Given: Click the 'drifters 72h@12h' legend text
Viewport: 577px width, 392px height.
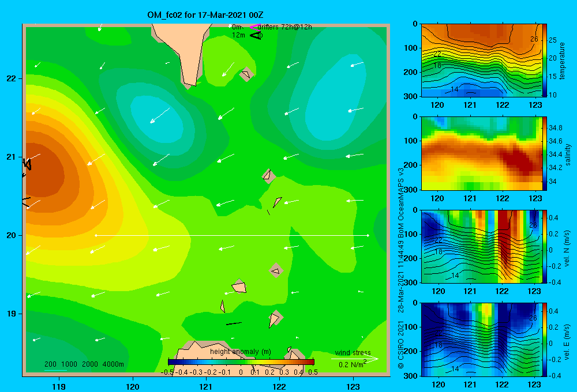Looking at the screenshot, I should (285, 27).
